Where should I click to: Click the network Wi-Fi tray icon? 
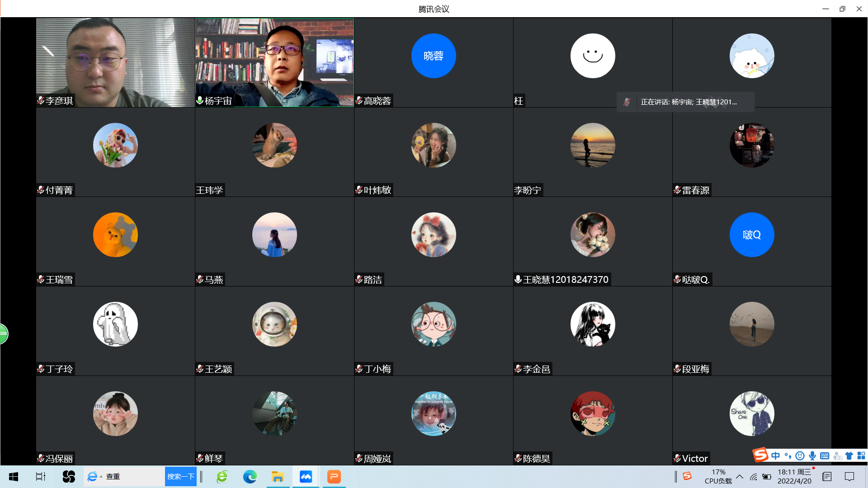pos(753,477)
